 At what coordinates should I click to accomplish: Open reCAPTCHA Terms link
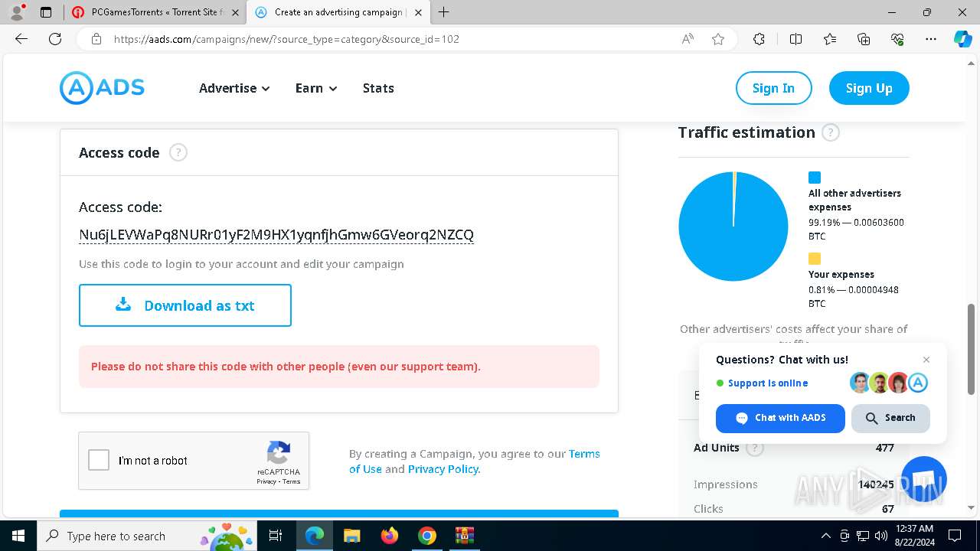coord(292,481)
